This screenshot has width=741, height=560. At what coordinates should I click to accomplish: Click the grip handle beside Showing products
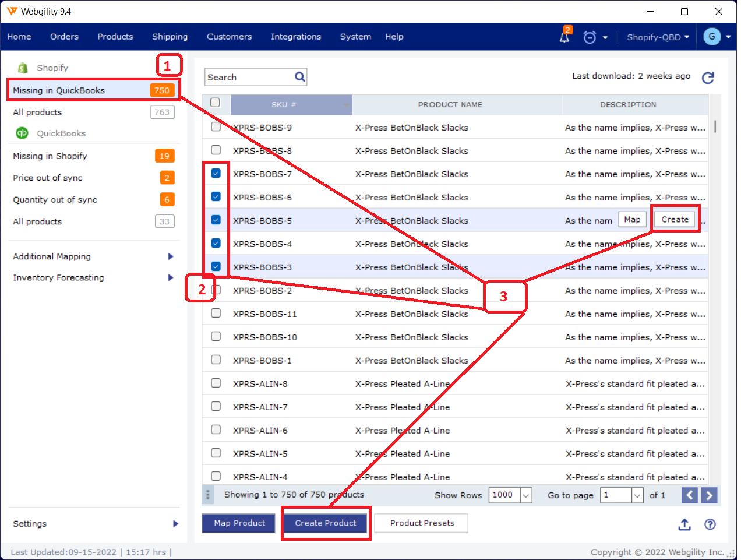coord(207,495)
